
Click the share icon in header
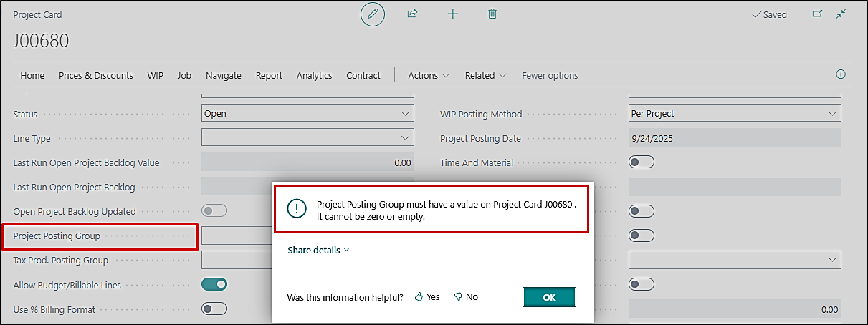coord(412,14)
